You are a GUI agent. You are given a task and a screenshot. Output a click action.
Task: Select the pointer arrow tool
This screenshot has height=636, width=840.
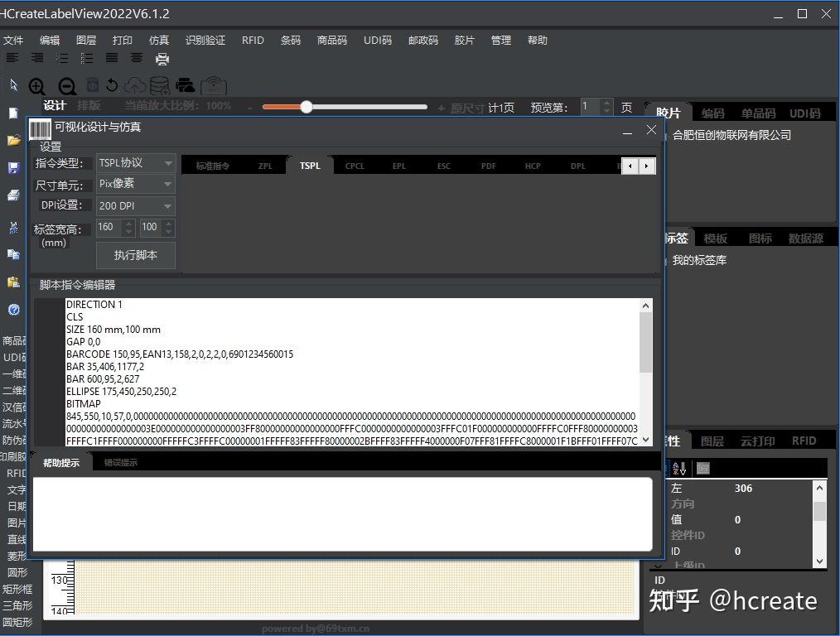pyautogui.click(x=13, y=85)
